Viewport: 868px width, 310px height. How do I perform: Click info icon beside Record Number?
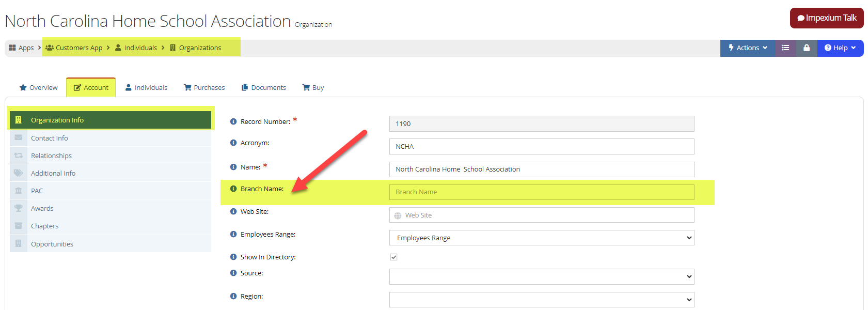pyautogui.click(x=233, y=121)
